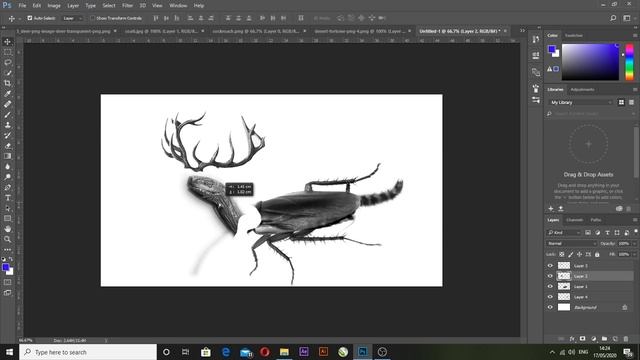This screenshot has height=360, width=640.
Task: Expand hidden document tabs double-arrow
Action: click(x=522, y=31)
